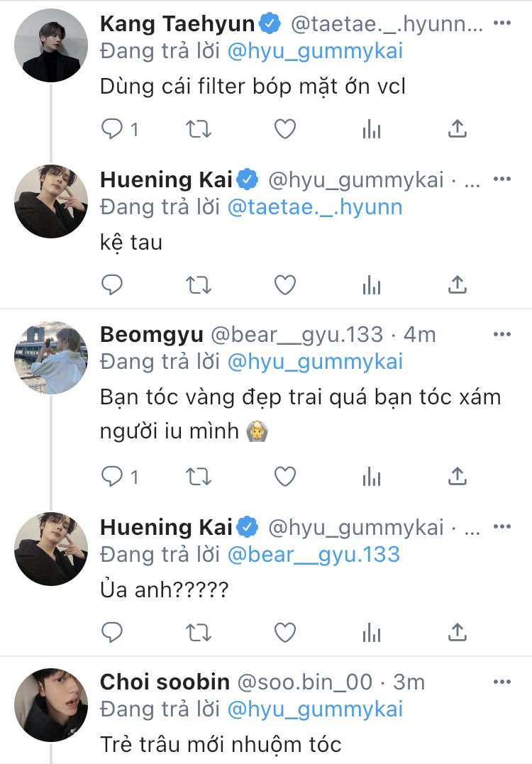Screen dimensions: 532x764
Task: Like Kang Taehyun's filter tweet
Action: tap(285, 128)
